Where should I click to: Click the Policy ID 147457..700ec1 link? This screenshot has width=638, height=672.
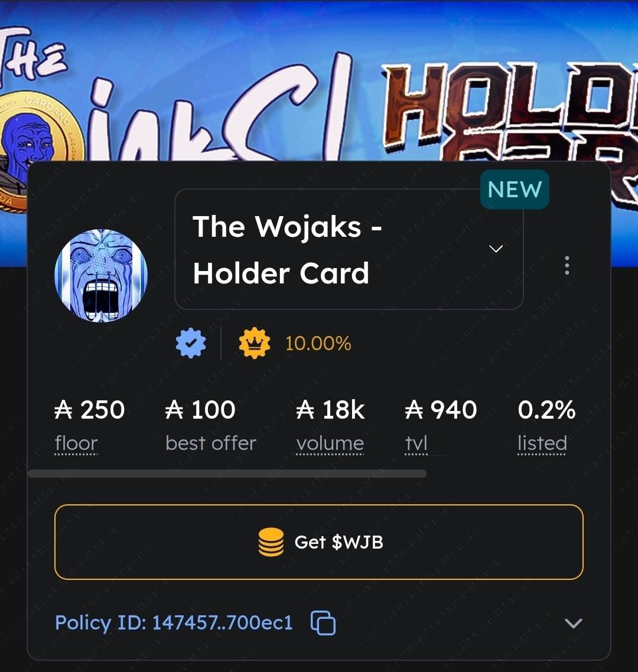(x=174, y=623)
